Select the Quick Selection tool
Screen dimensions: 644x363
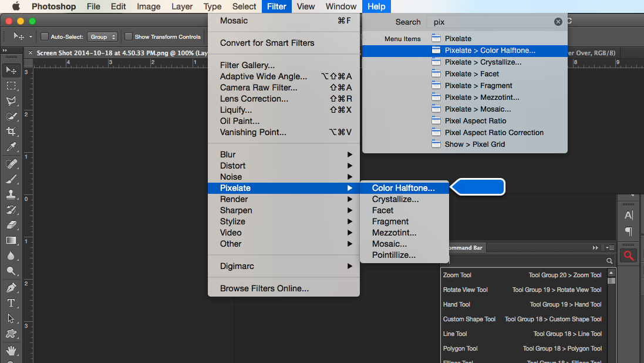point(11,116)
